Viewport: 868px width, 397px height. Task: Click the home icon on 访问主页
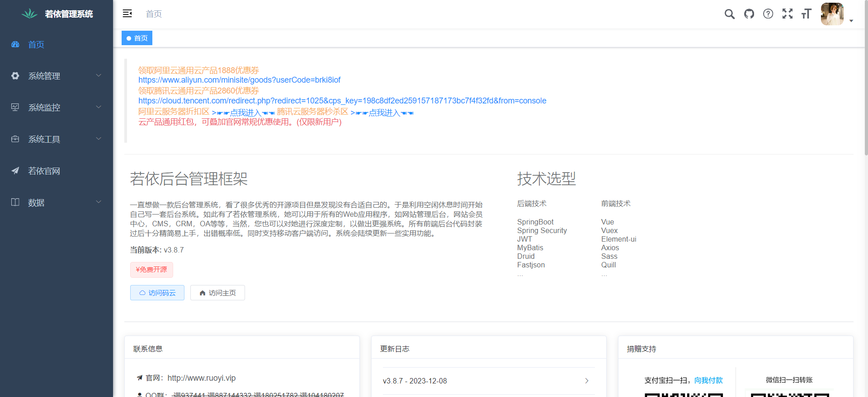tap(203, 293)
